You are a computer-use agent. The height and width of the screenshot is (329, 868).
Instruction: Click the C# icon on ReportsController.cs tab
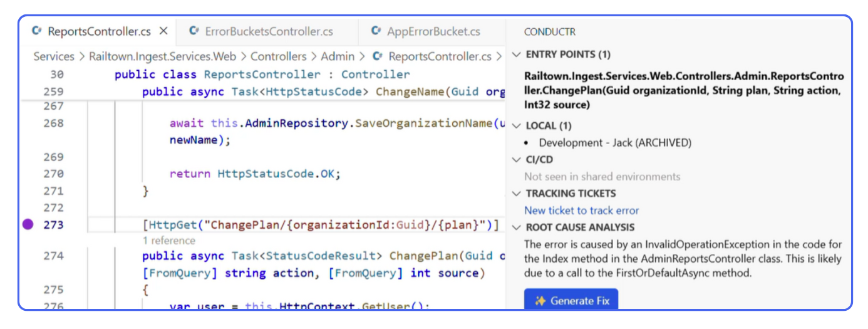pyautogui.click(x=37, y=31)
